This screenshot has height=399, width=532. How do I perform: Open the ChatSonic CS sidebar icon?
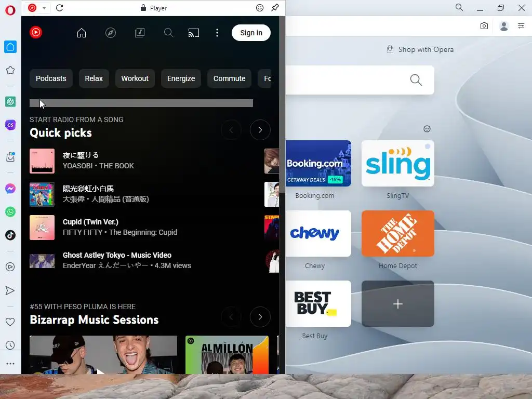[10, 125]
